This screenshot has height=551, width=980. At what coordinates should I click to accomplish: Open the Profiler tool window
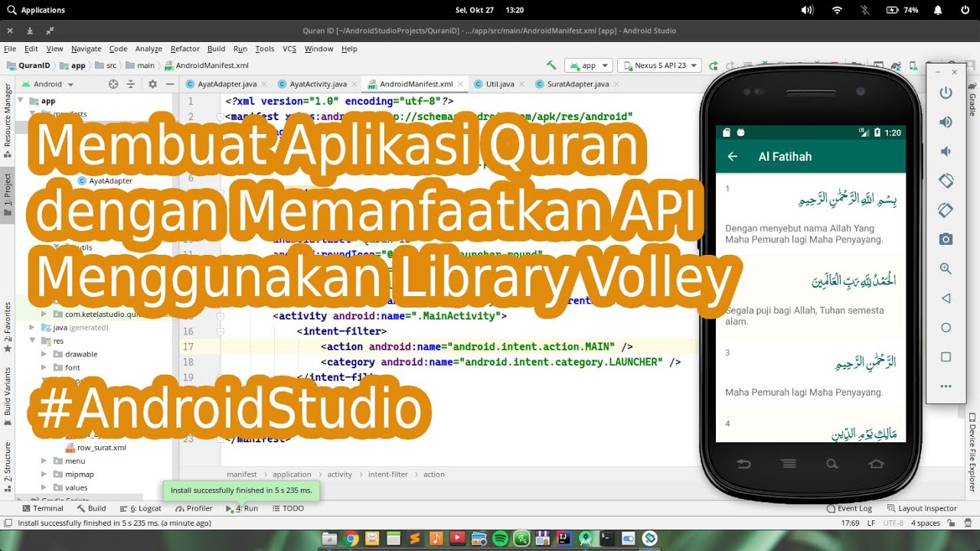(x=194, y=508)
